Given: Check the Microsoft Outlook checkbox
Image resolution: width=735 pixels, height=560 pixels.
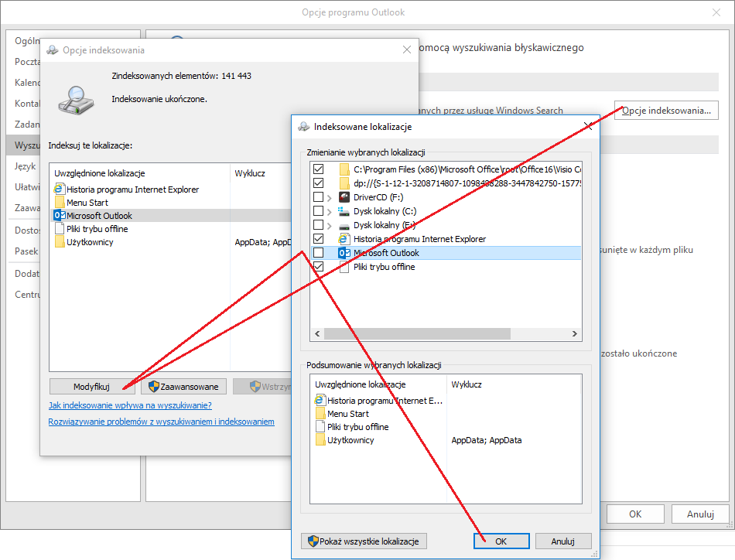Looking at the screenshot, I should [x=318, y=253].
